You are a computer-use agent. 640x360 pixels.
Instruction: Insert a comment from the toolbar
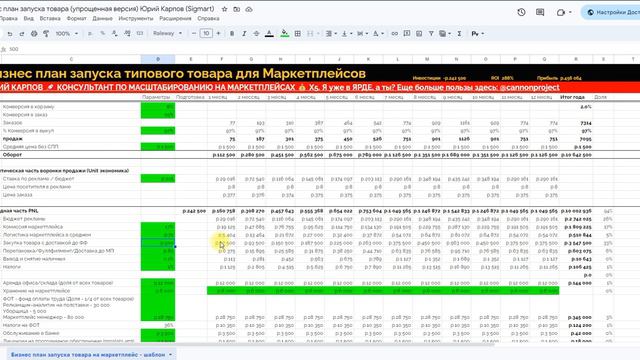pyautogui.click(x=407, y=33)
